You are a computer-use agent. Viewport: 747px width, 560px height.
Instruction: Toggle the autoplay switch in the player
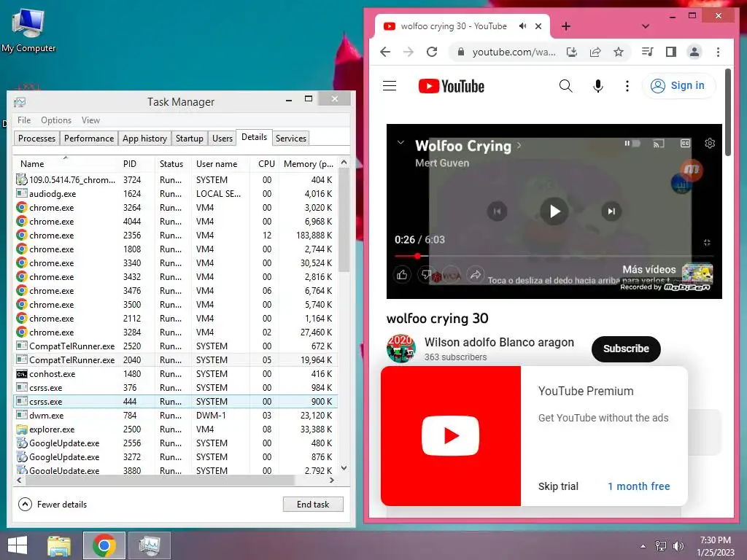point(632,144)
